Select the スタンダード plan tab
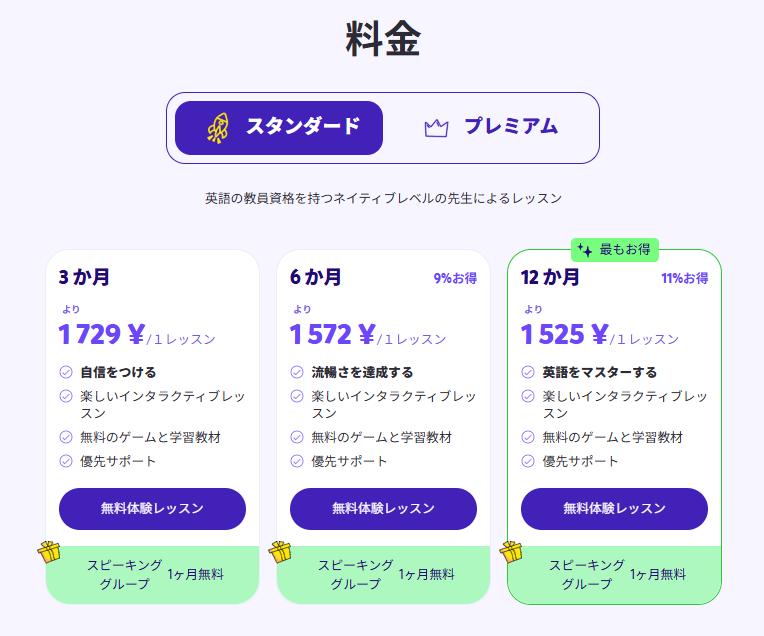 coord(279,128)
